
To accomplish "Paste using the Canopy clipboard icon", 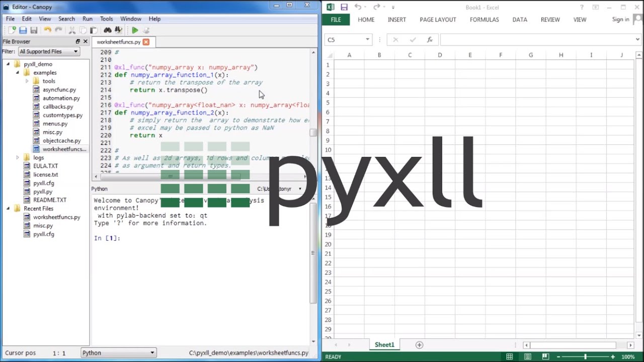I will point(94,30).
